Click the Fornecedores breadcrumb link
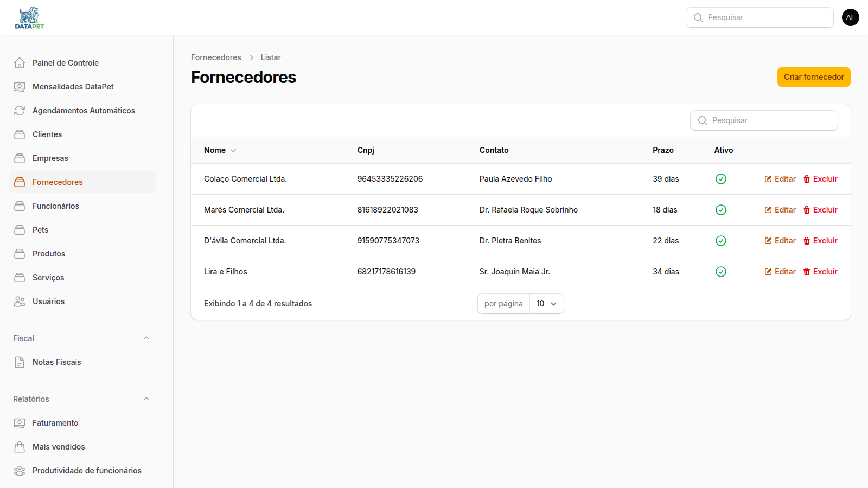Viewport: 868px width, 488px height. click(x=216, y=57)
